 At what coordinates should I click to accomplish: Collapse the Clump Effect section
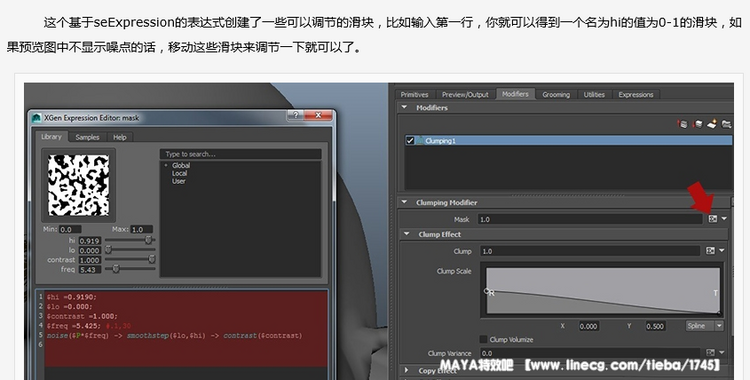tap(407, 234)
